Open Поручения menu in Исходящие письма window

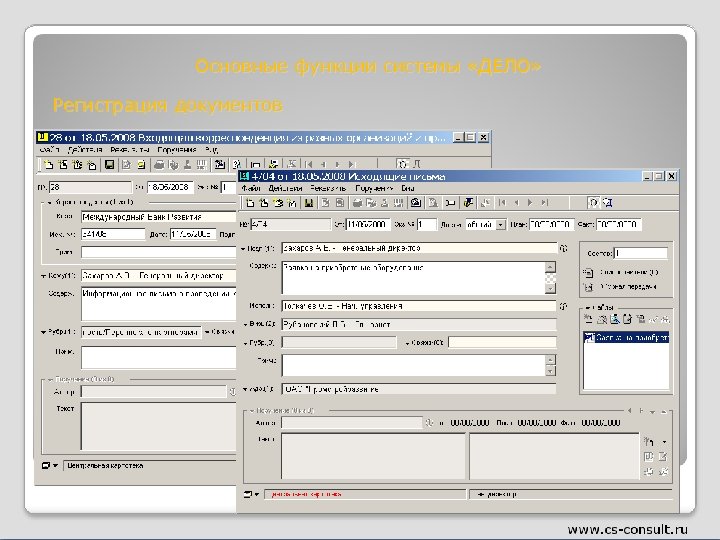point(374,188)
